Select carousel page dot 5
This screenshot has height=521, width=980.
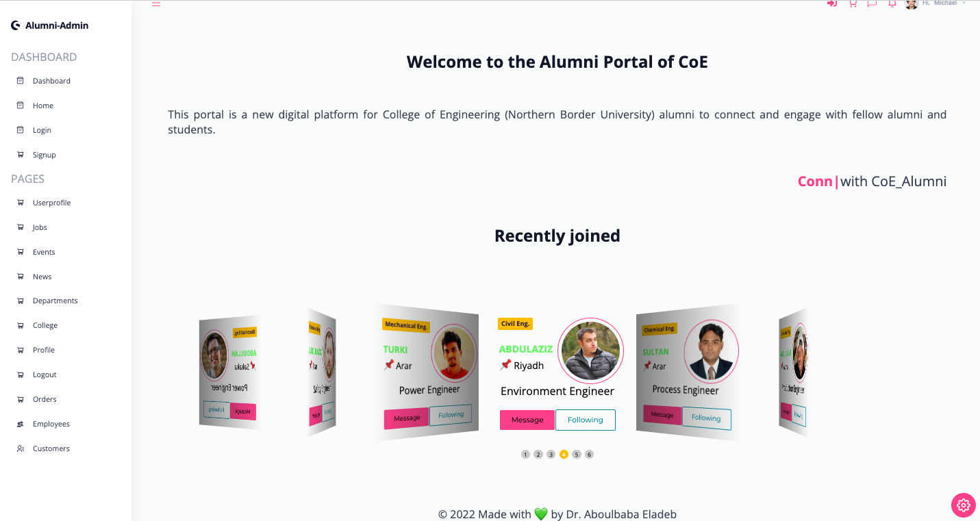(x=577, y=454)
